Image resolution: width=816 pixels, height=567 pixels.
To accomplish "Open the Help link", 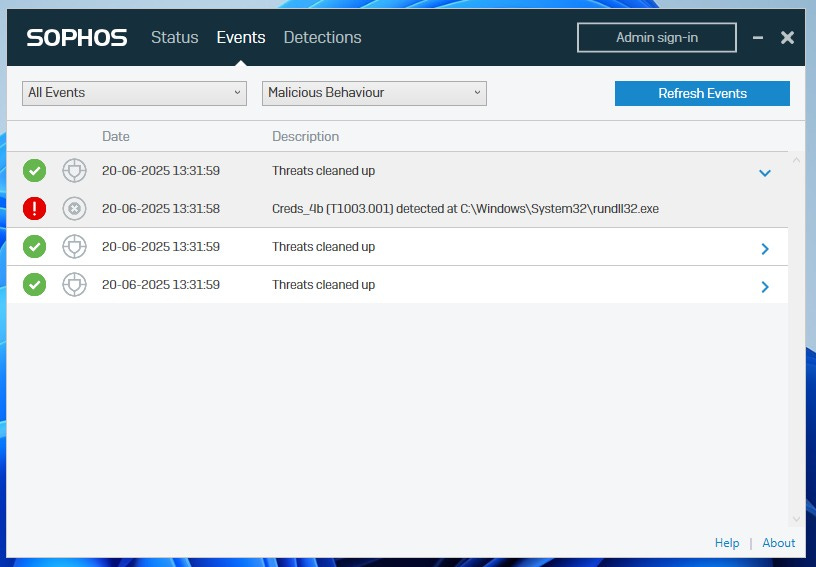I will (x=726, y=543).
